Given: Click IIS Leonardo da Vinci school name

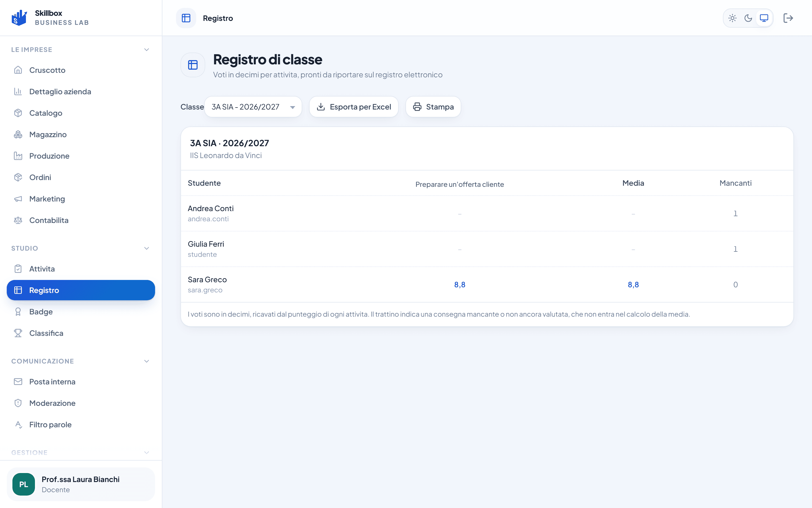Looking at the screenshot, I should click(226, 155).
